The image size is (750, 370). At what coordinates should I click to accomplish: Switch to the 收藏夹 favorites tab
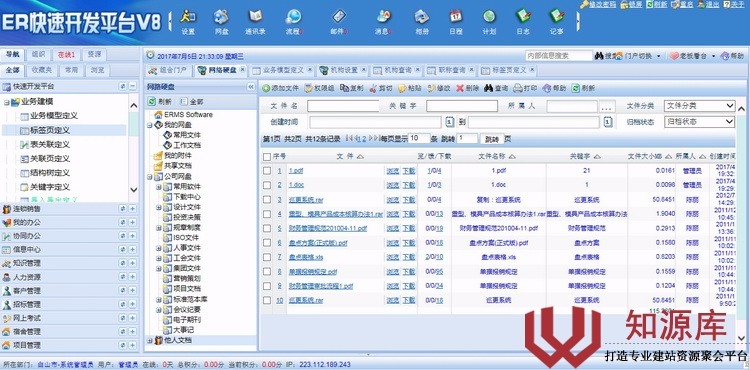[x=42, y=71]
